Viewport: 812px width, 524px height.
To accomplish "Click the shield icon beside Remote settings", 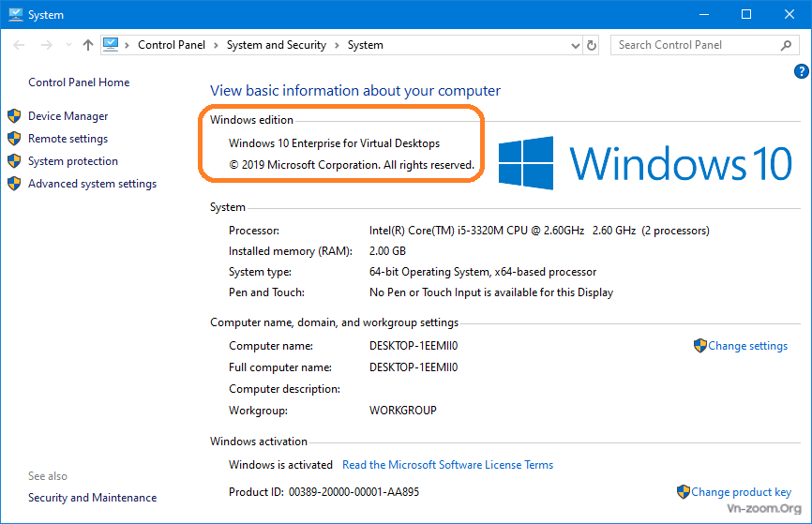I will tap(14, 138).
